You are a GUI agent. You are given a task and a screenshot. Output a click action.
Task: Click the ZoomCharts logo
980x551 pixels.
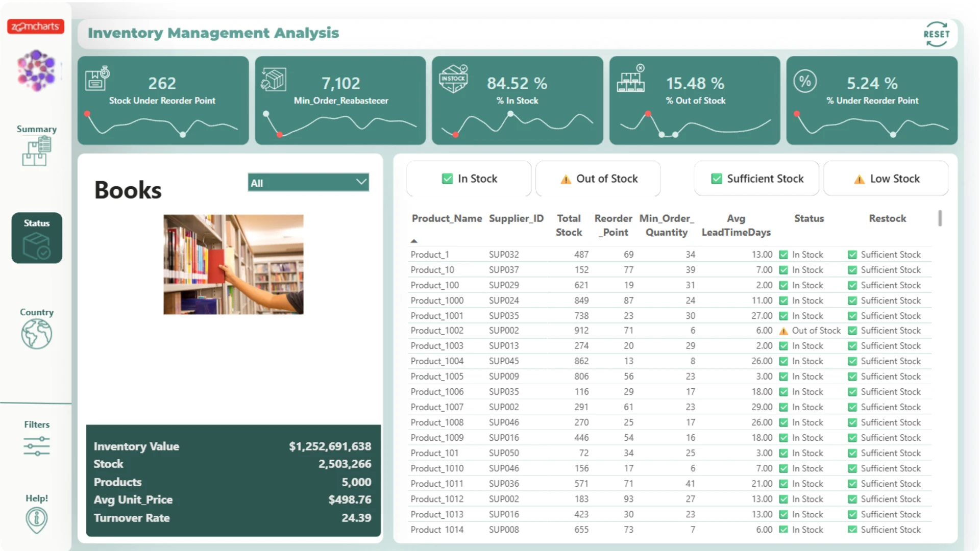tap(36, 27)
